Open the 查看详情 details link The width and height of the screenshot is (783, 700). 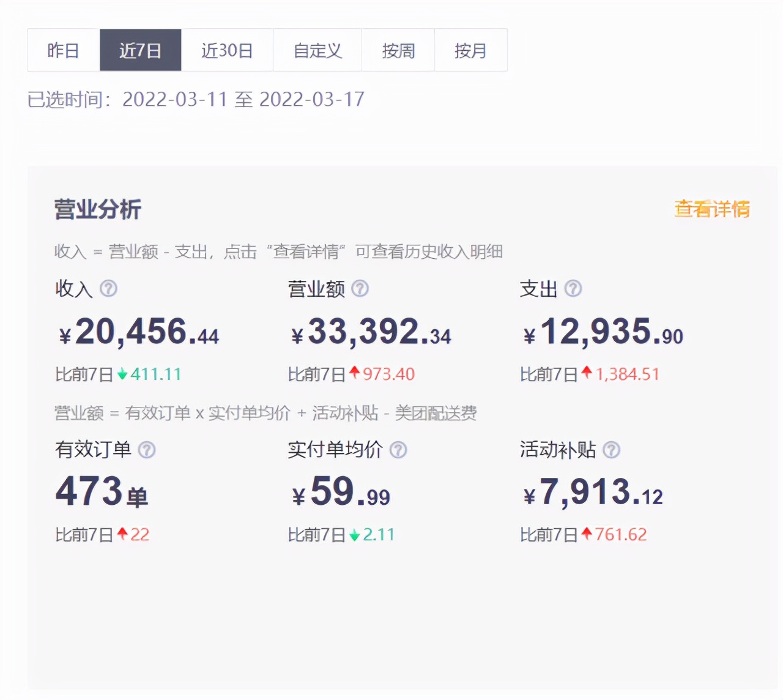(x=712, y=209)
